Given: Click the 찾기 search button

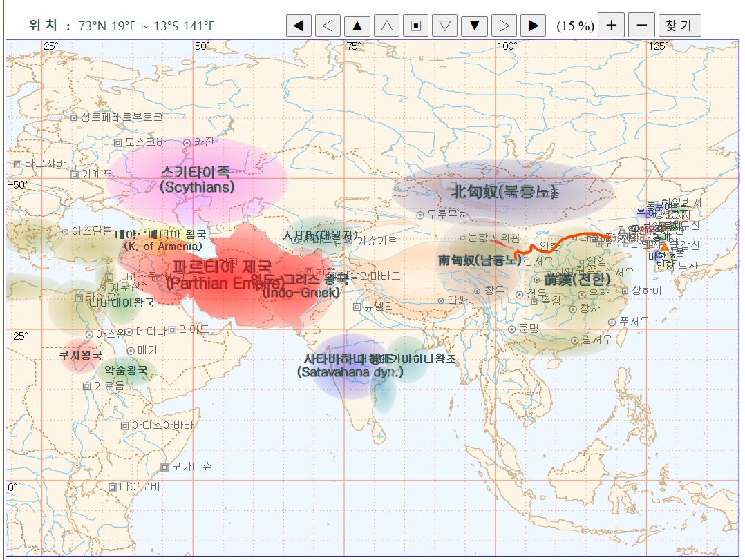Looking at the screenshot, I should pos(679,26).
